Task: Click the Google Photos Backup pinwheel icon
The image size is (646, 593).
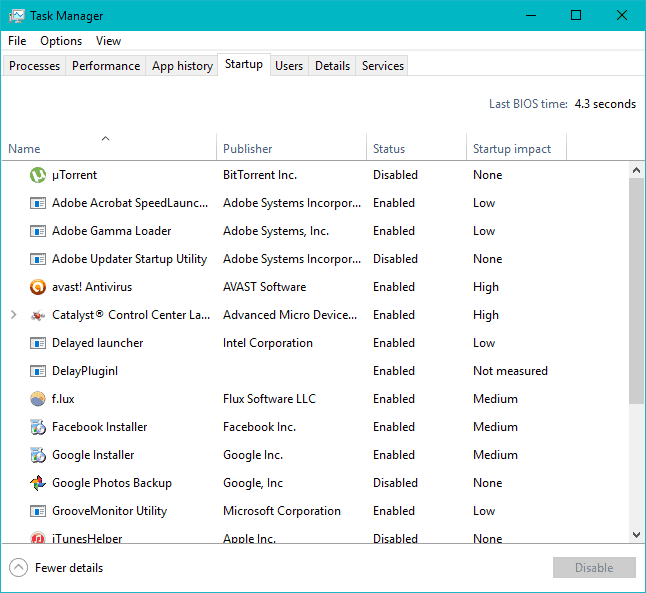Action: coord(38,483)
